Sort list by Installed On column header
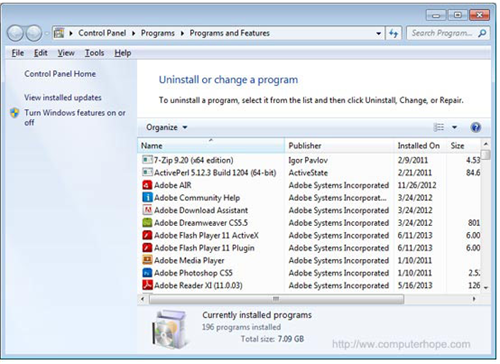This screenshot has width=500, height=364. (419, 146)
